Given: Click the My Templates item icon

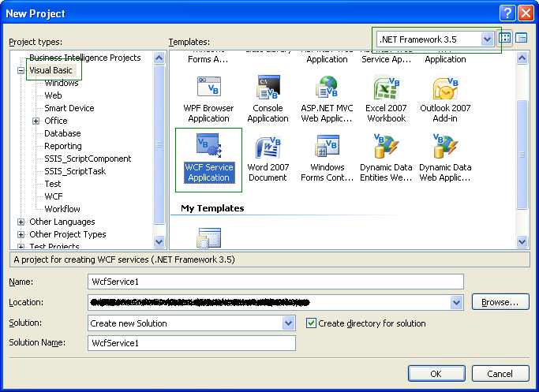Looking at the screenshot, I should [208, 237].
